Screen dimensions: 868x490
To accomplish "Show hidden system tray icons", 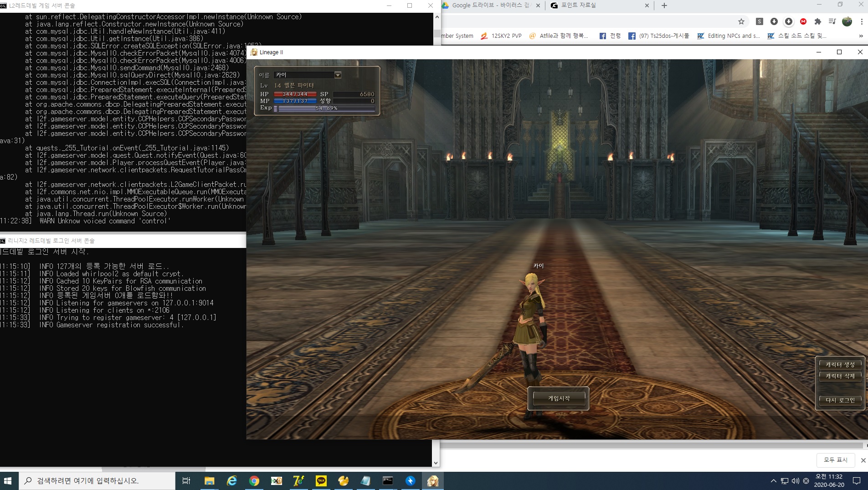I will [774, 480].
